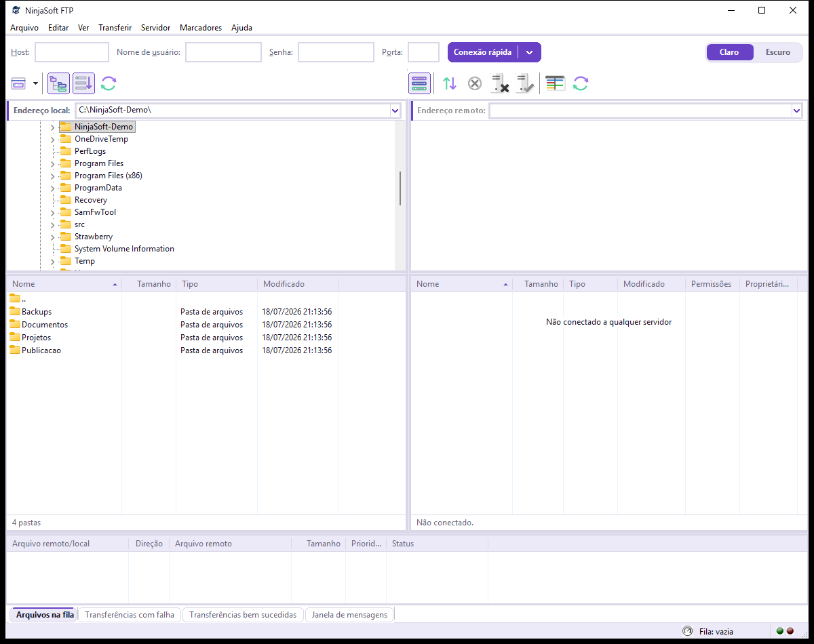Click the Conexão rápida button

coord(483,52)
